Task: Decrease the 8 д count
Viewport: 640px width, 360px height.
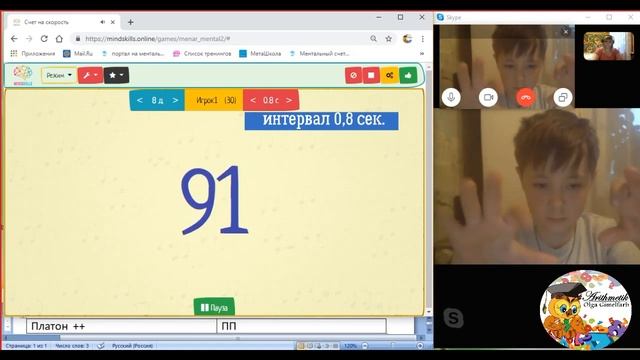Action: (x=140, y=100)
